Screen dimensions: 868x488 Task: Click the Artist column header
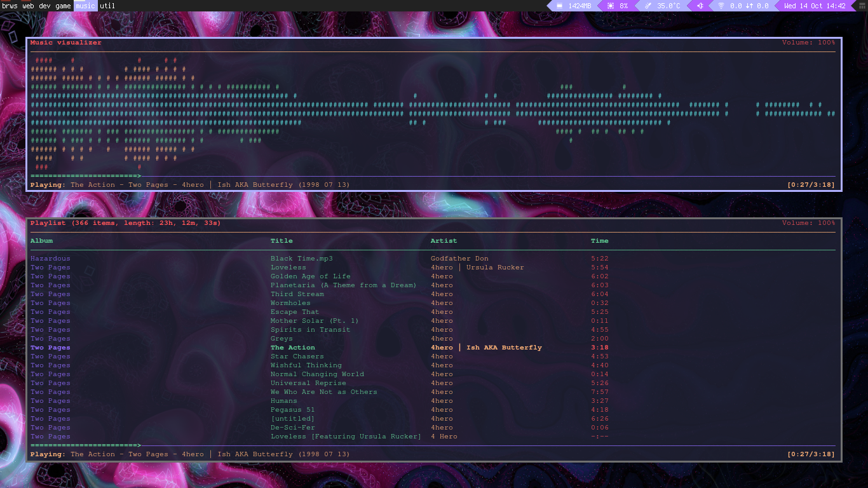(444, 241)
